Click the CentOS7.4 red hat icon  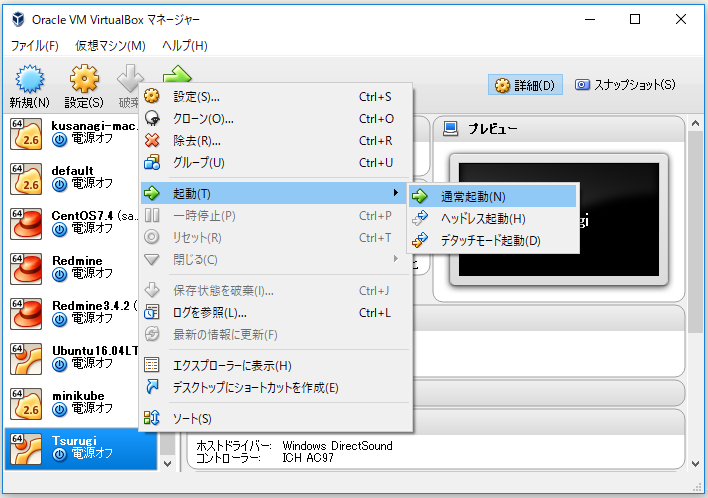pyautogui.click(x=26, y=224)
